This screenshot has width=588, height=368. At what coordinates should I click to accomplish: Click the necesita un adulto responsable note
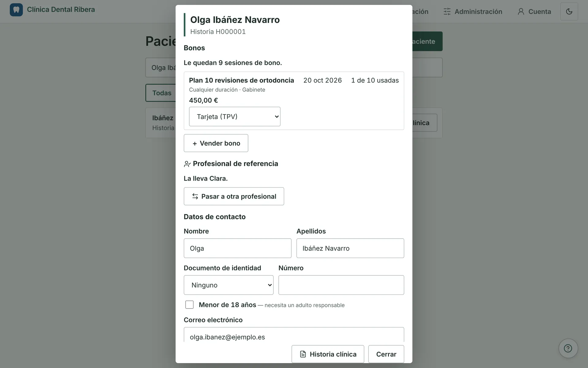[x=304, y=305]
